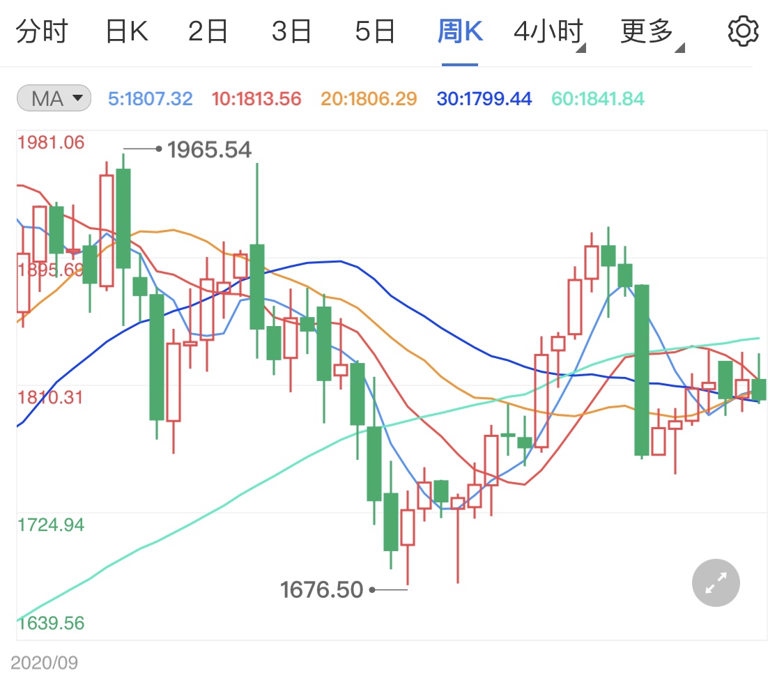This screenshot has height=687, width=784.
Task: Open the MA indicator dropdown
Action: [54, 98]
